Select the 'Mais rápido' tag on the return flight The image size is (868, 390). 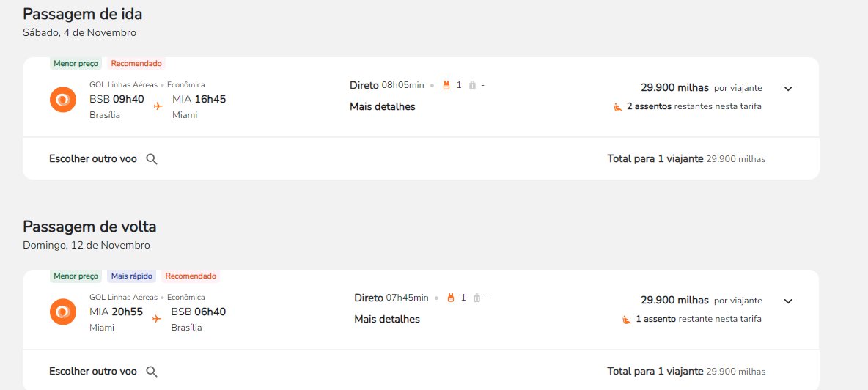[132, 276]
